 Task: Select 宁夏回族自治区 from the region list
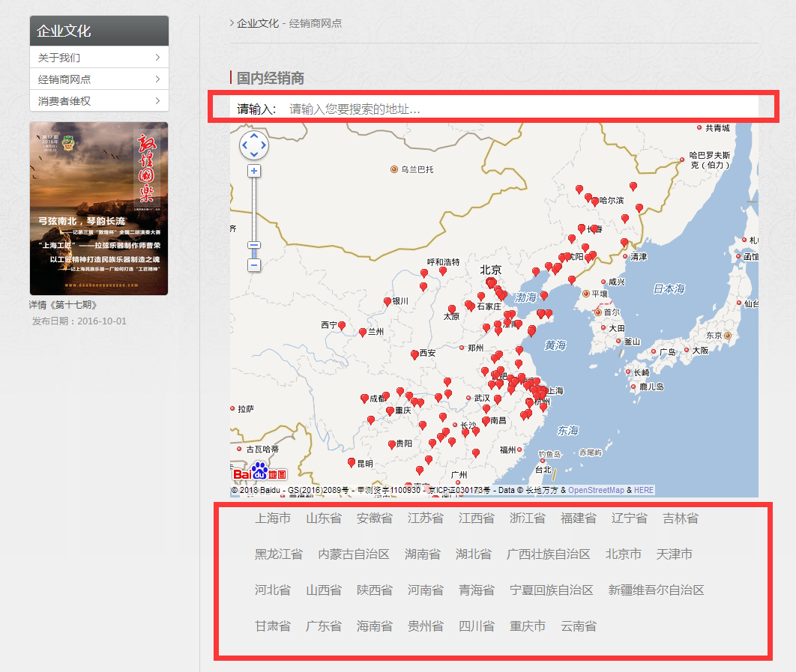552,590
